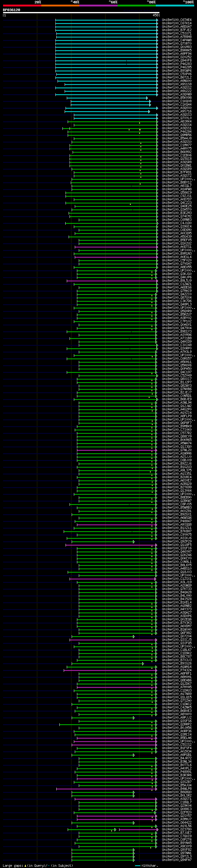Click the green segment of the identity legend
The height and width of the screenshot is (868, 197).
tap(137, 6)
